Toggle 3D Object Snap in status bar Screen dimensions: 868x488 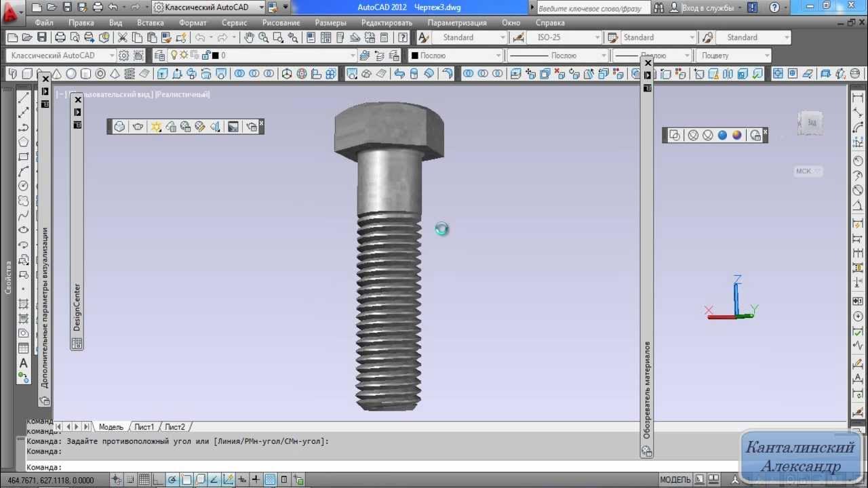[x=201, y=480]
